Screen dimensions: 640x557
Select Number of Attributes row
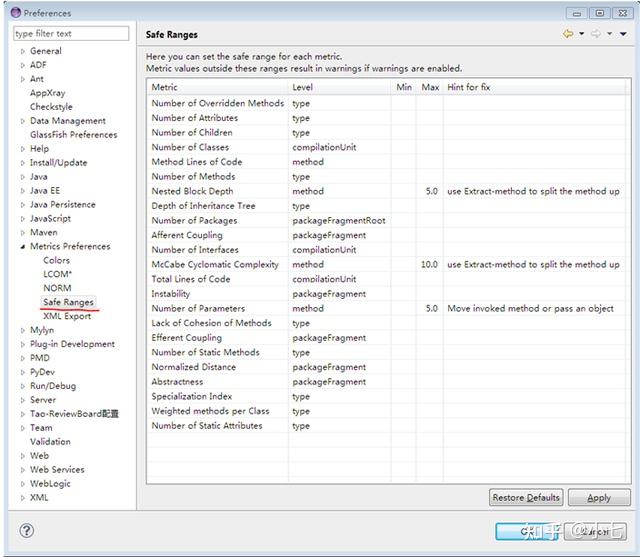386,118
